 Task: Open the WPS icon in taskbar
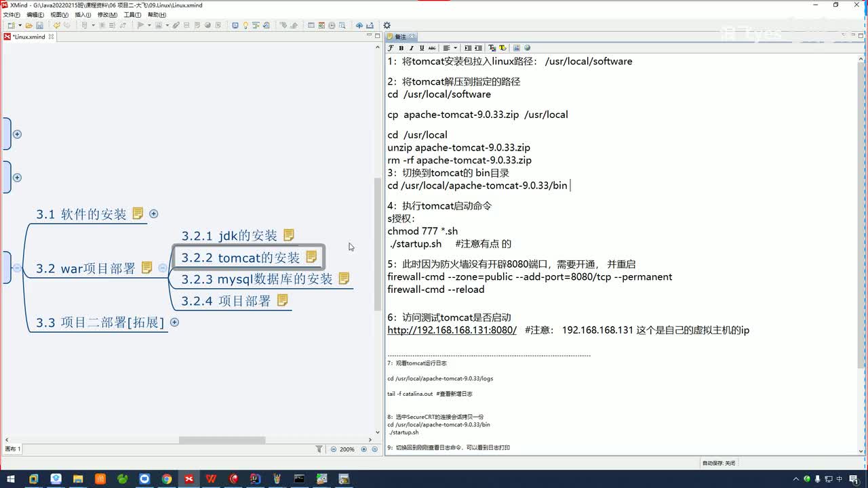pos(211,479)
